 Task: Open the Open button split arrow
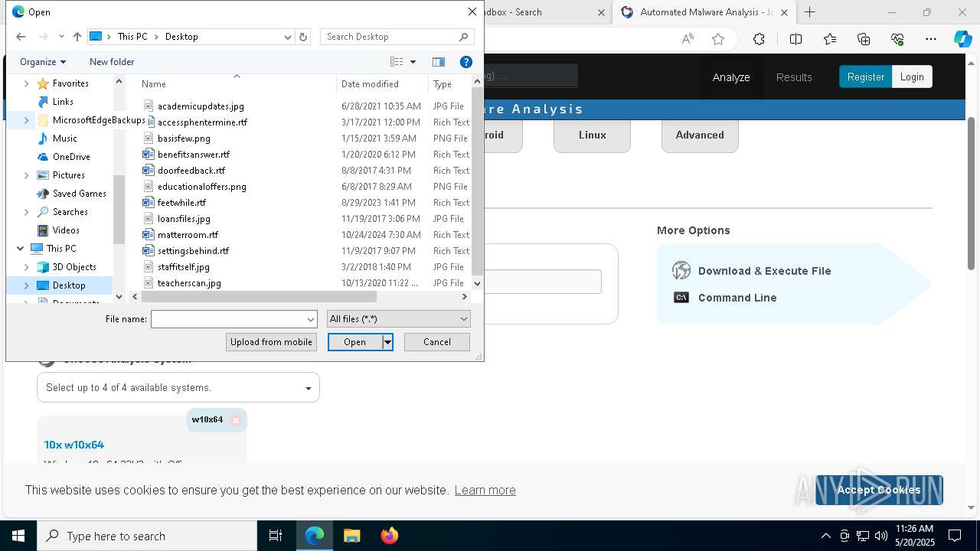point(387,342)
